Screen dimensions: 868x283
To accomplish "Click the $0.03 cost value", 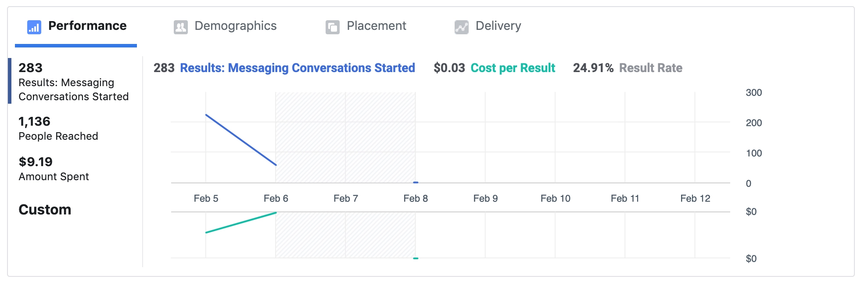I will pyautogui.click(x=449, y=68).
